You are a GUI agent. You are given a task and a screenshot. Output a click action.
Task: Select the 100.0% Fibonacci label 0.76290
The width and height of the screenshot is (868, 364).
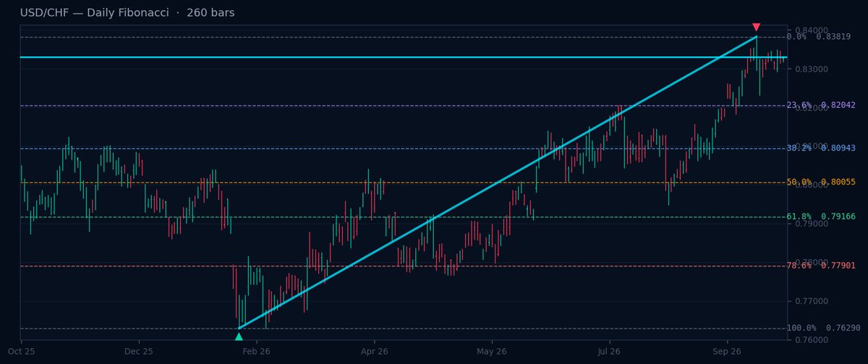[823, 328]
